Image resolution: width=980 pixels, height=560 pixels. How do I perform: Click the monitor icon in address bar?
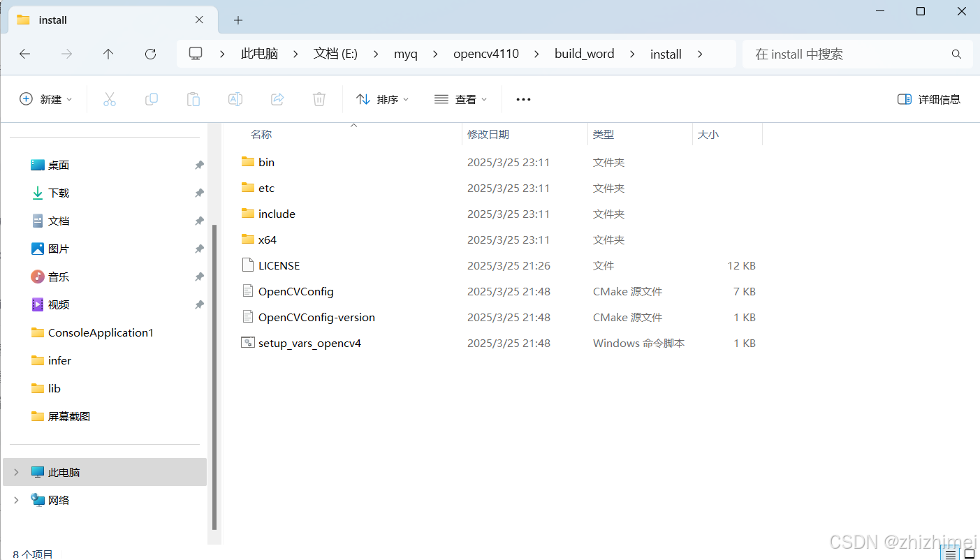(196, 54)
